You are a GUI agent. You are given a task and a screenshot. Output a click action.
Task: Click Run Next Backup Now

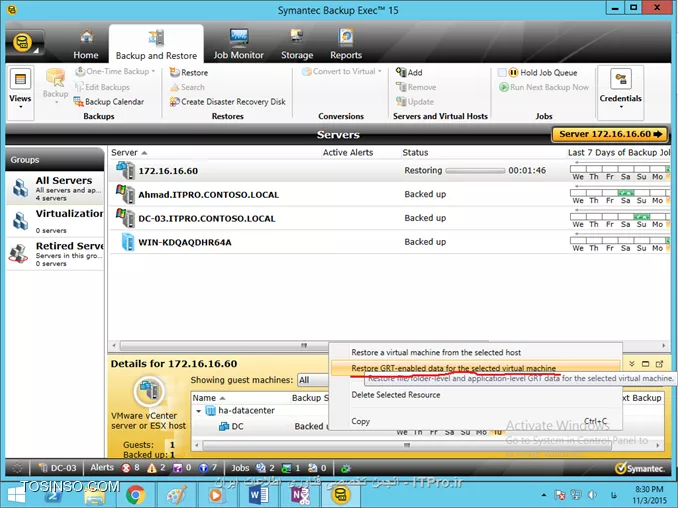coord(544,87)
